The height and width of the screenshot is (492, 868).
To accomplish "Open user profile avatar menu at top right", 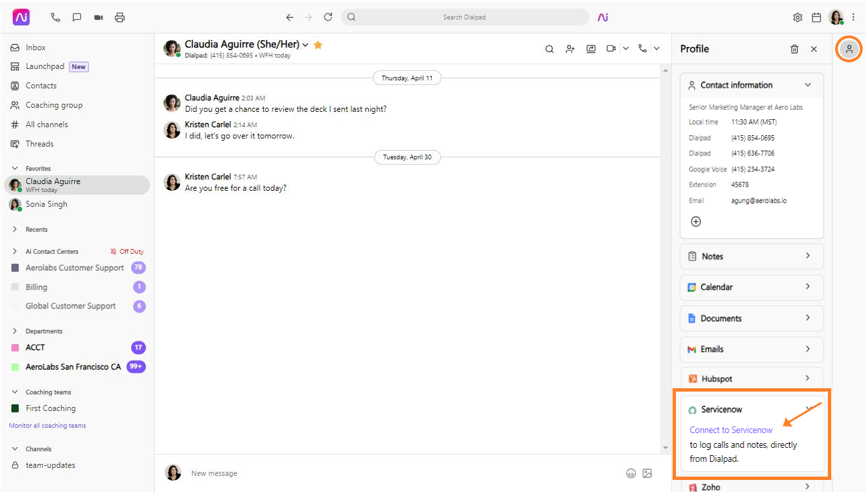I will (837, 17).
